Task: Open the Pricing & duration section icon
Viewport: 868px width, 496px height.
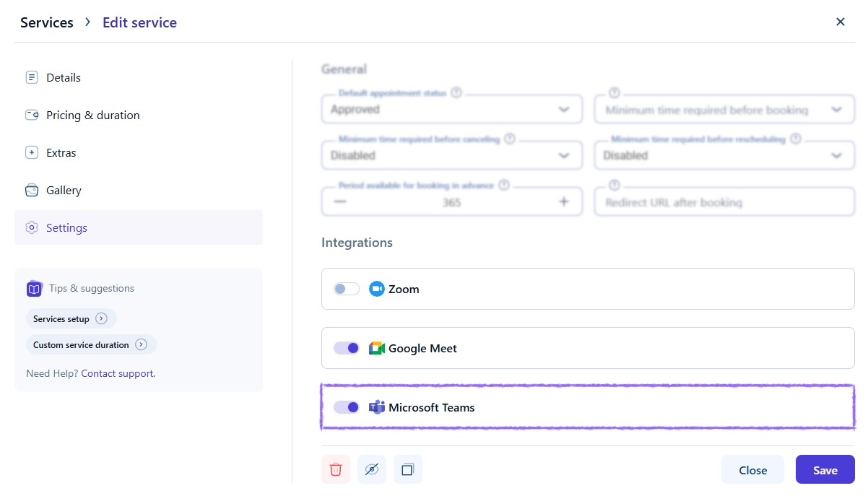Action: pyautogui.click(x=31, y=115)
